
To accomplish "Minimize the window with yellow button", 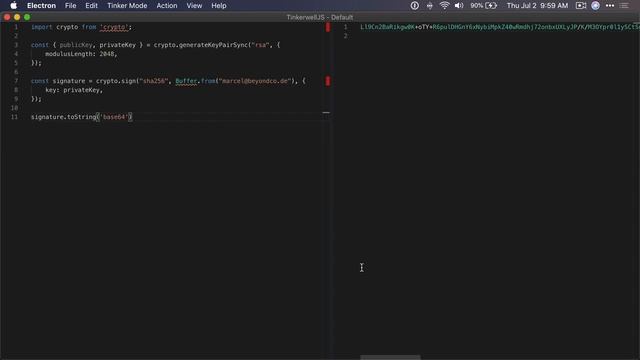I will pyautogui.click(x=17, y=17).
